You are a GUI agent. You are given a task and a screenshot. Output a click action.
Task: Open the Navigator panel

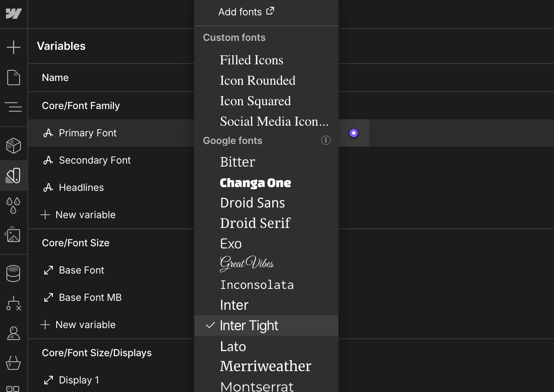(x=14, y=107)
